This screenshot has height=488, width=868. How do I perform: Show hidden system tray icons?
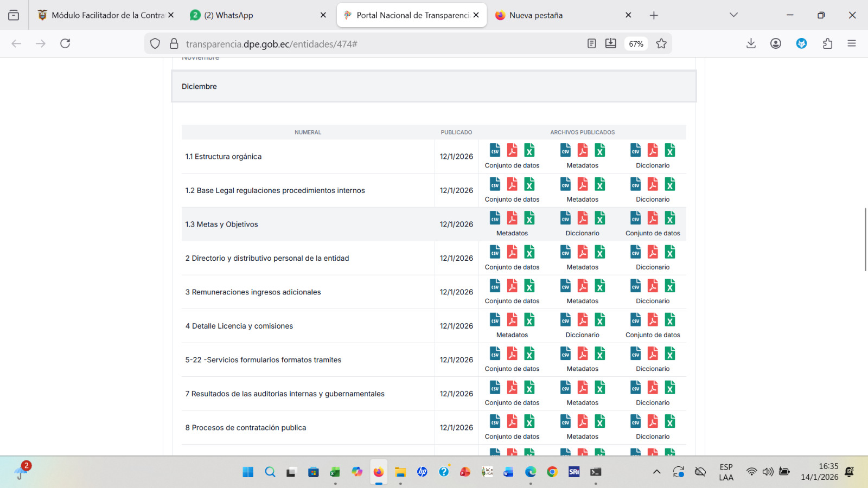coord(656,472)
